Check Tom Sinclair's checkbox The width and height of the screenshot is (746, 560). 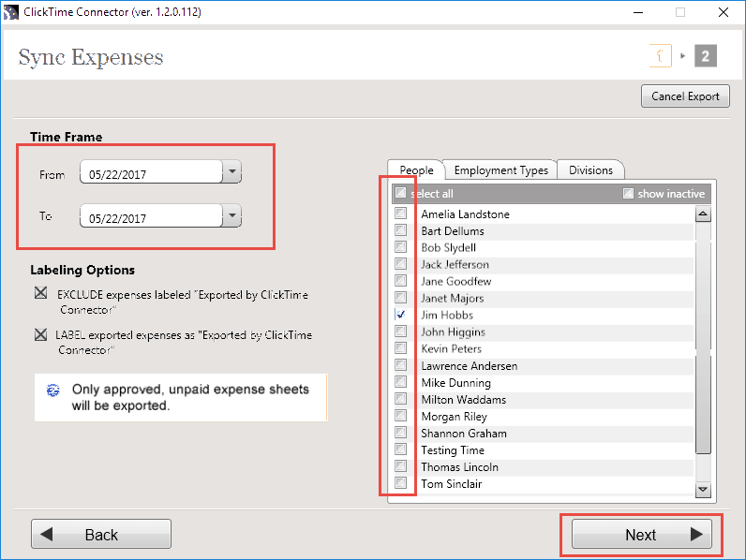pos(400,483)
